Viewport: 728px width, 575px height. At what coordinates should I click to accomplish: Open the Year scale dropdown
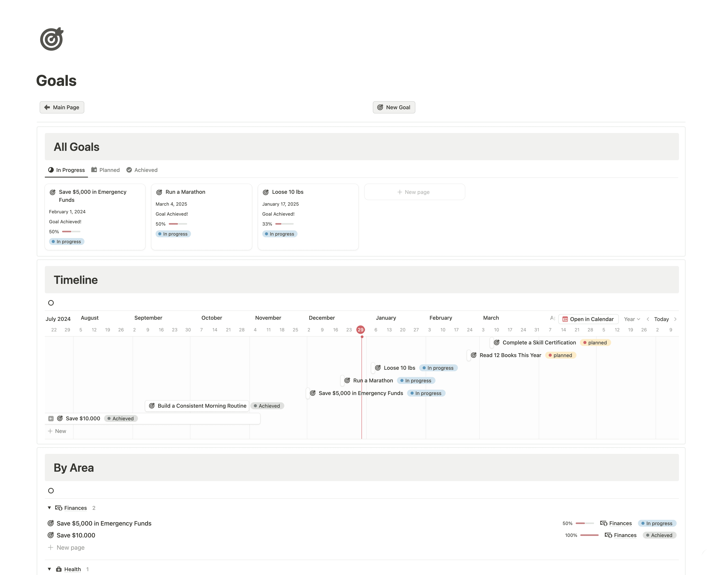pyautogui.click(x=632, y=319)
